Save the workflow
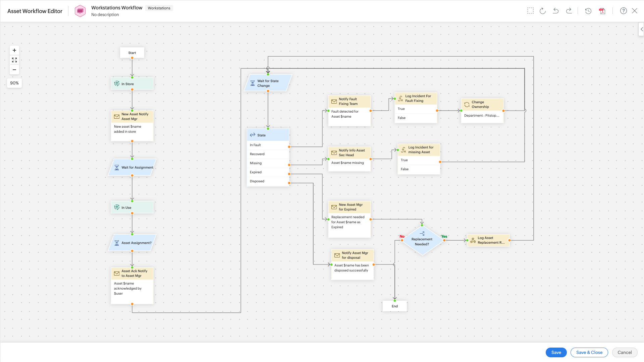The height and width of the screenshot is (362, 644). click(x=556, y=352)
